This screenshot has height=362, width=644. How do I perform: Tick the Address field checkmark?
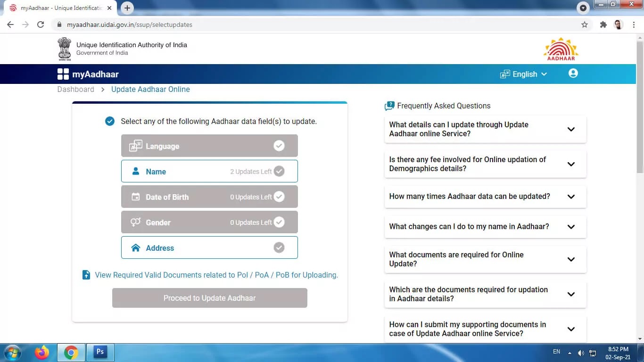coord(279,247)
